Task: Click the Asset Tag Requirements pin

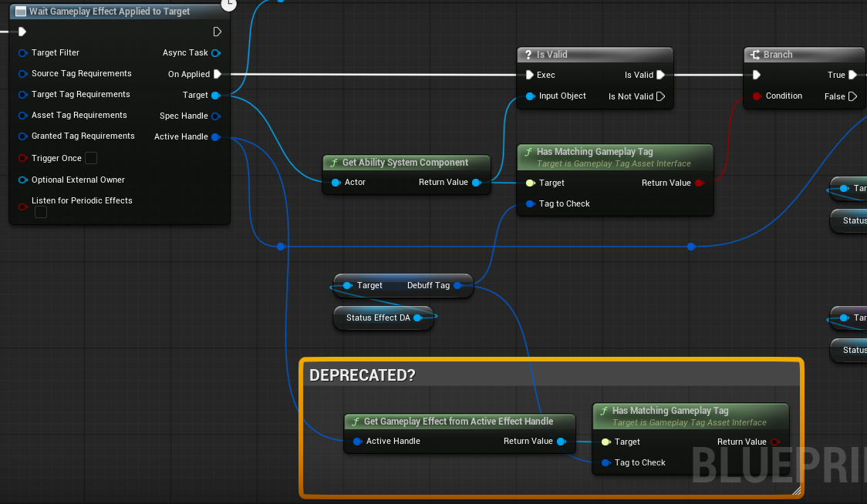Action: coord(22,116)
